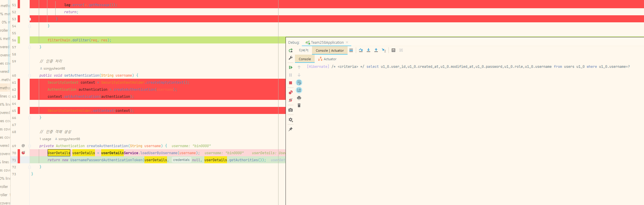Image resolution: width=644 pixels, height=205 pixels.
Task: Collapse the fold end marker at line 57
Action: pyautogui.click(x=29, y=47)
